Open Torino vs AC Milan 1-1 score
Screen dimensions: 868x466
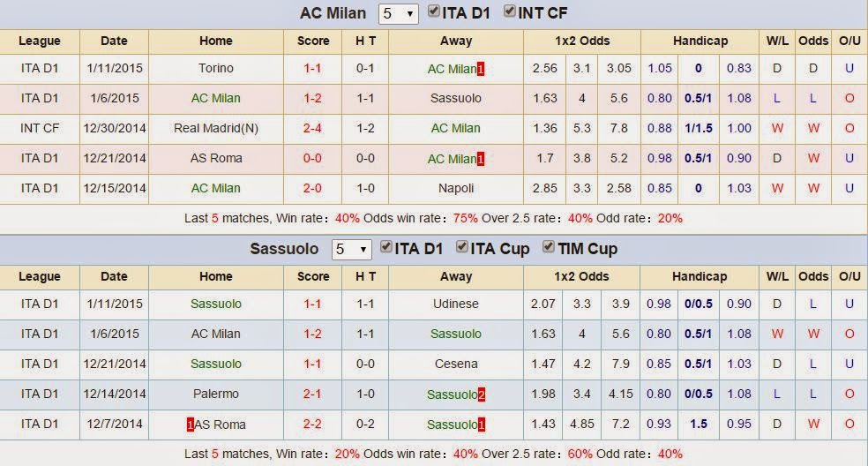(312, 68)
